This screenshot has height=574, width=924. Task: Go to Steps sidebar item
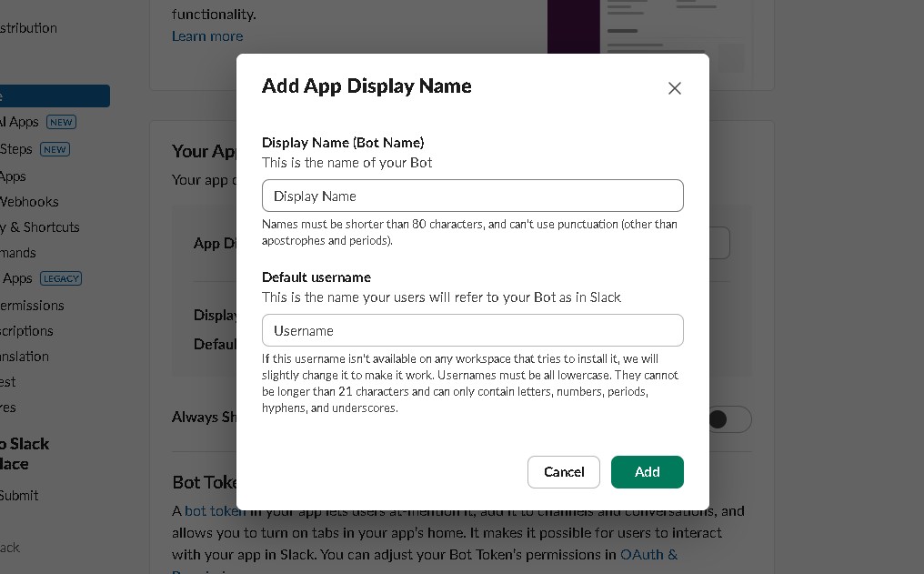point(16,149)
